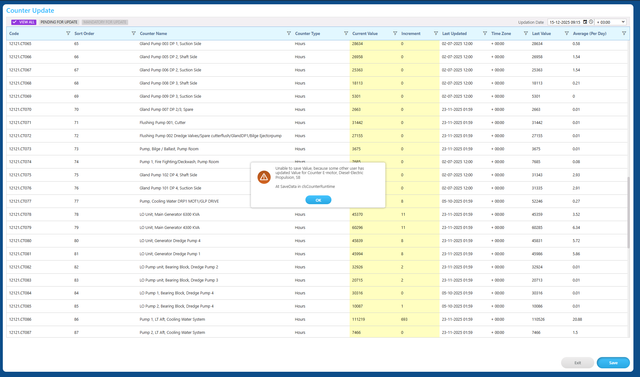
Task: Switch to the Pending For Update tab
Action: pos(59,22)
